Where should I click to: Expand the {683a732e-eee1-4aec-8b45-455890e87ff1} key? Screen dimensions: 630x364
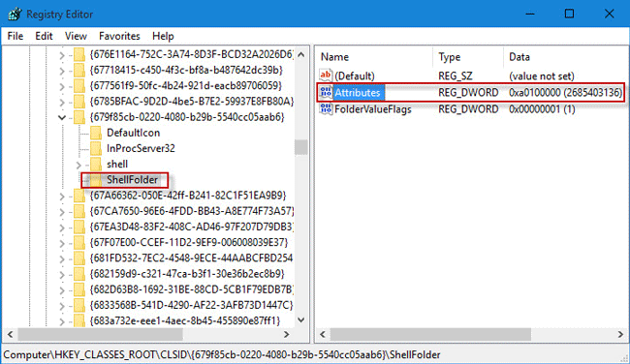click(62, 321)
